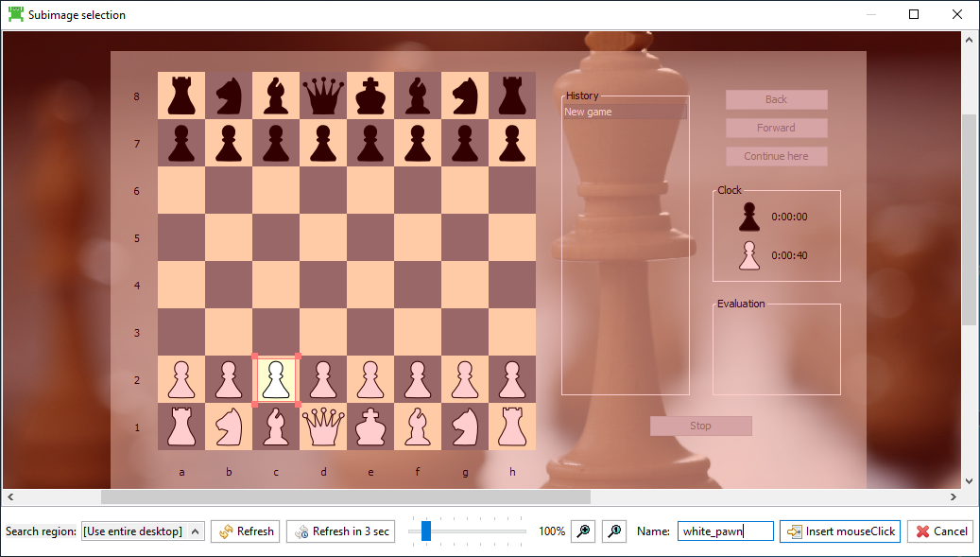
Task: Click the zoom-out magnifier icon
Action: (x=615, y=531)
